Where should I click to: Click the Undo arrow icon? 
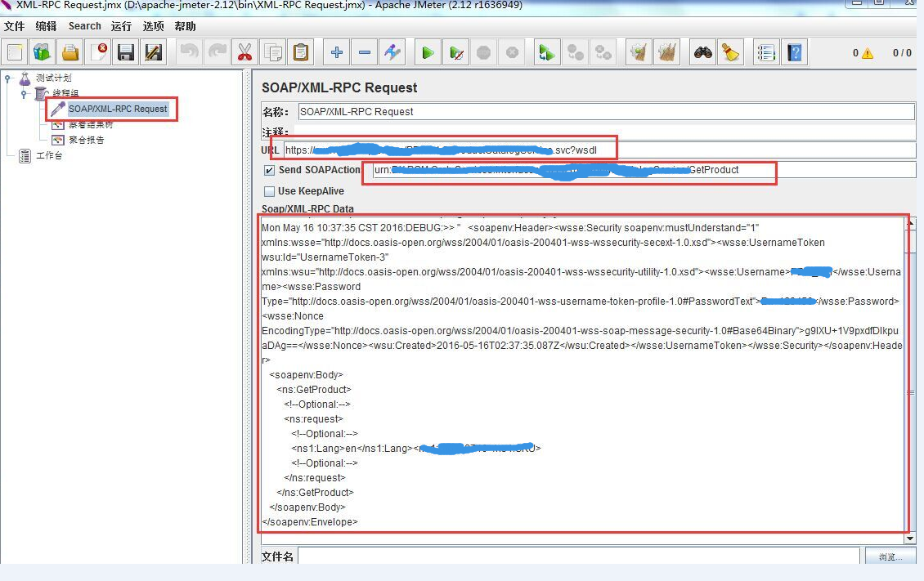(x=189, y=53)
